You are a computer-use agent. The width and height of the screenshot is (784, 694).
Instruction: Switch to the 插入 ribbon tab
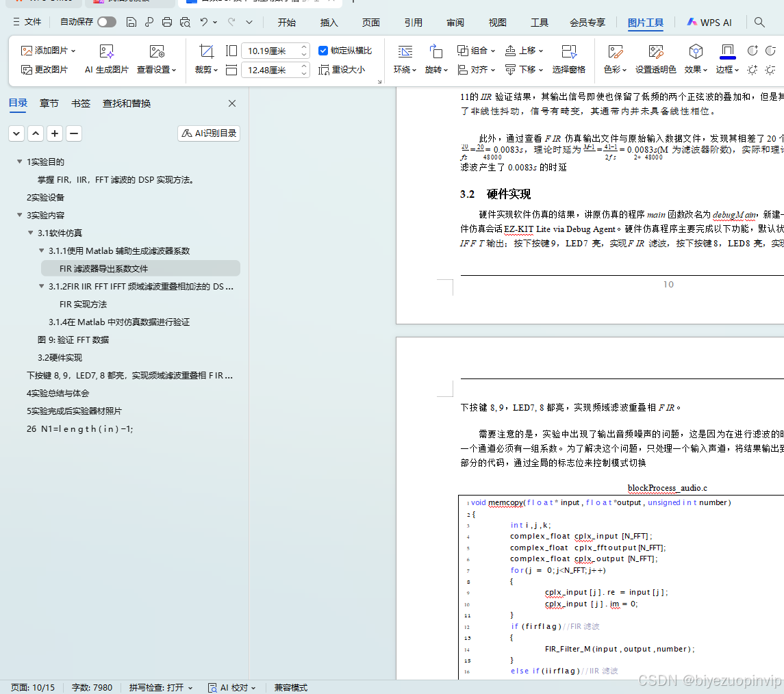(x=329, y=23)
